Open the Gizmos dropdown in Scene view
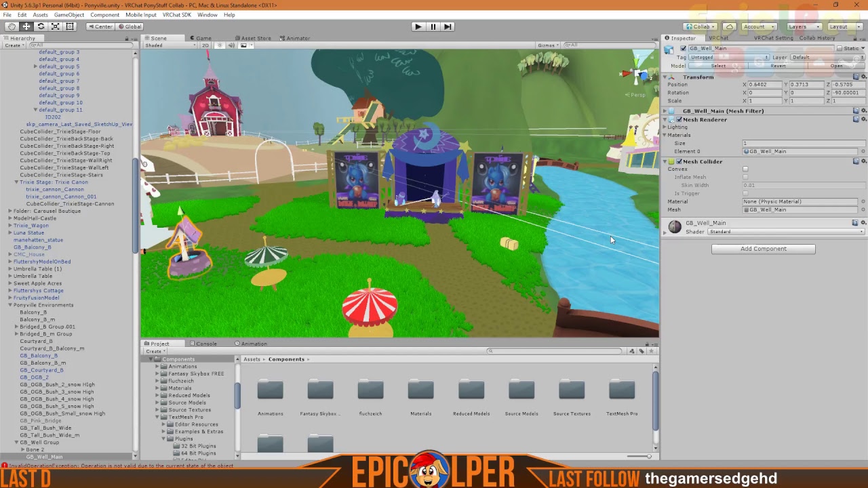Screen dimensions: 868x488 (547, 45)
